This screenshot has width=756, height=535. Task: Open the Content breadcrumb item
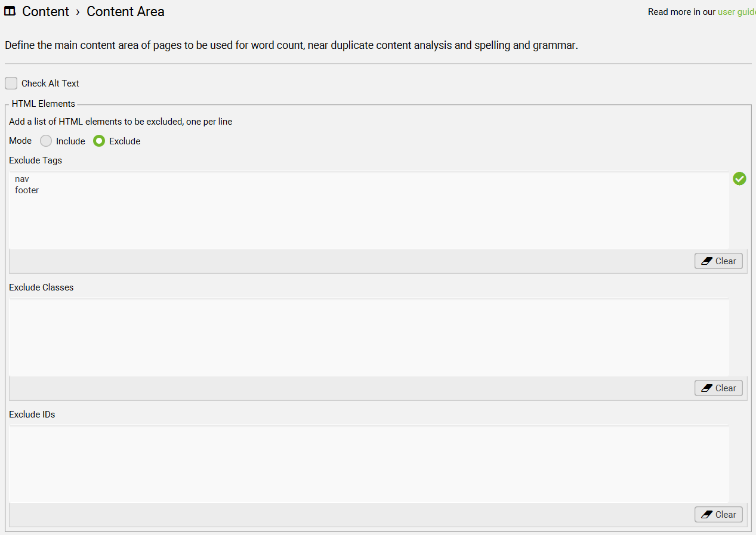[x=46, y=11]
